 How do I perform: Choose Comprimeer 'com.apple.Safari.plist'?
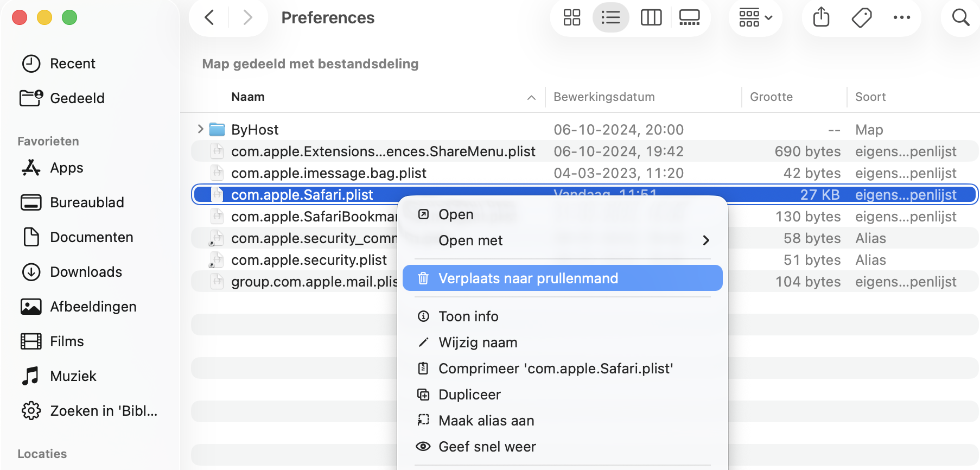[x=562, y=369]
